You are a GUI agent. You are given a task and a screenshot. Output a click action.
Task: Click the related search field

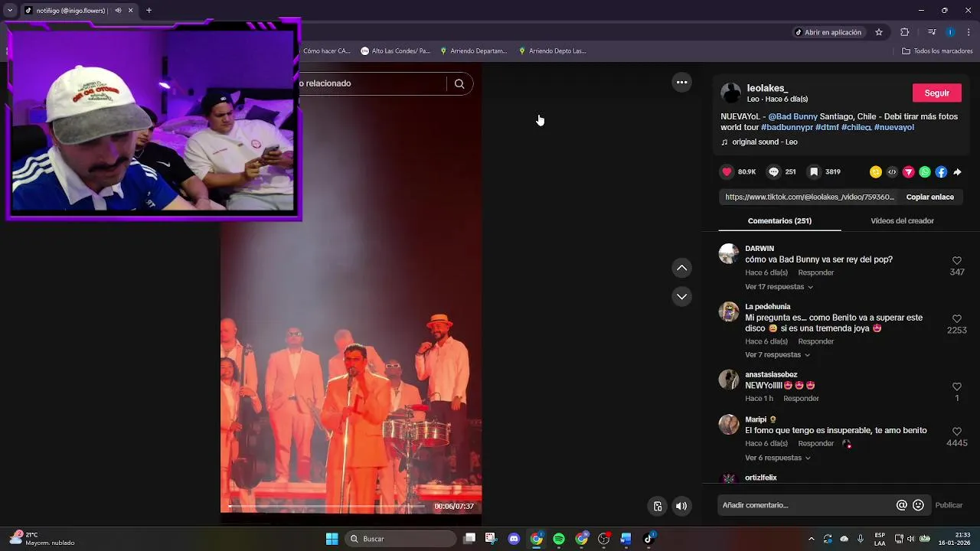click(x=371, y=83)
